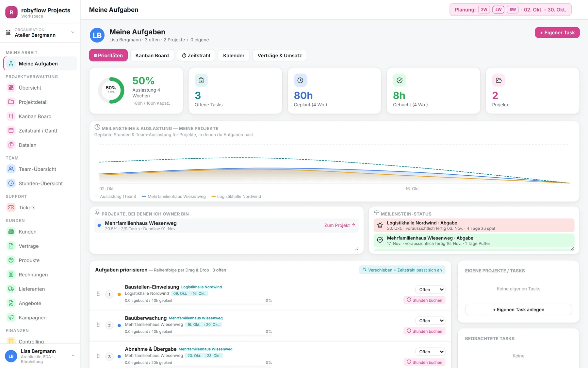
Task: Click the Dateien sidebar icon
Action: pyautogui.click(x=11, y=145)
